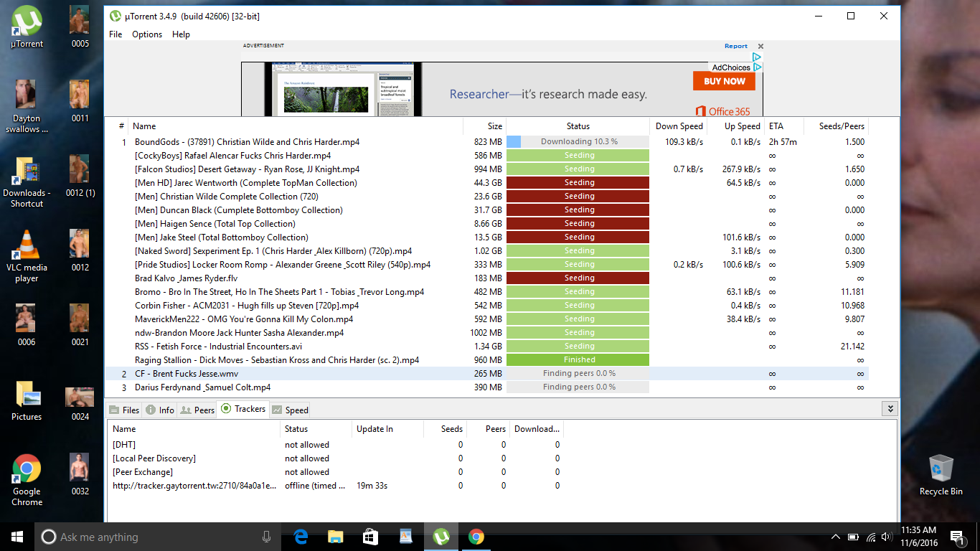Click the Downloading 10.3 % progress bar
Screen dimensions: 980x551
pos(578,142)
